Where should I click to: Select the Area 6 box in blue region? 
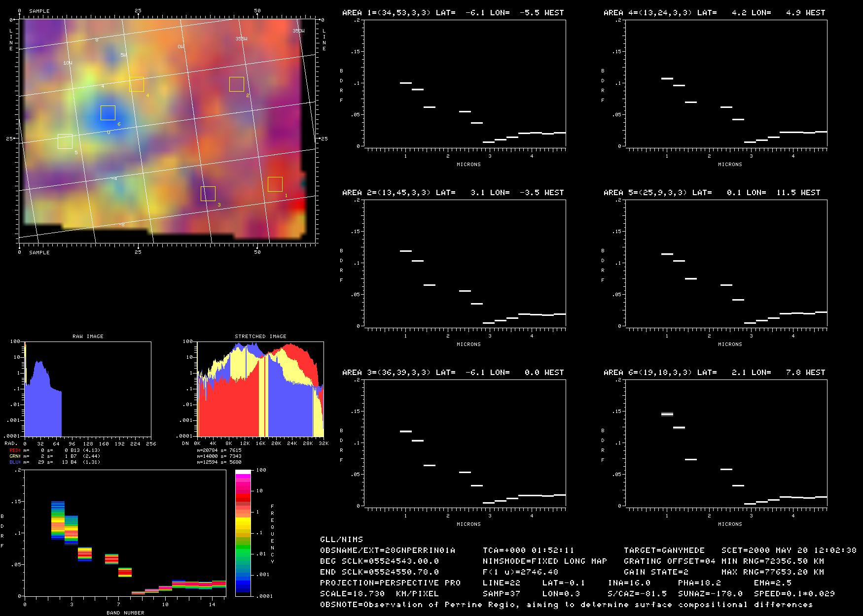coord(108,113)
